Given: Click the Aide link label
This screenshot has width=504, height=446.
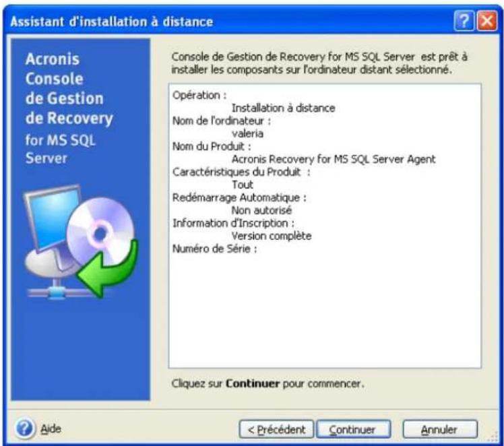Looking at the screenshot, I should (x=51, y=428).
